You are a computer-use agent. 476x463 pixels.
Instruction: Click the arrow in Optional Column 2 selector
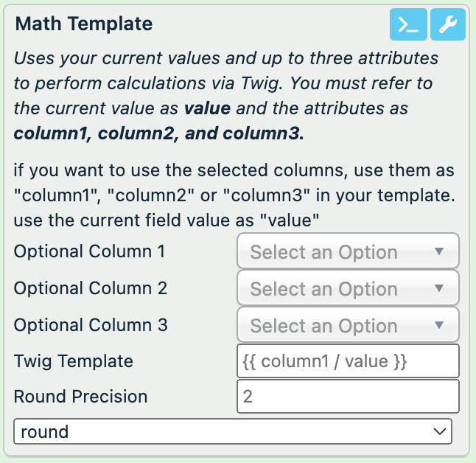pos(439,288)
